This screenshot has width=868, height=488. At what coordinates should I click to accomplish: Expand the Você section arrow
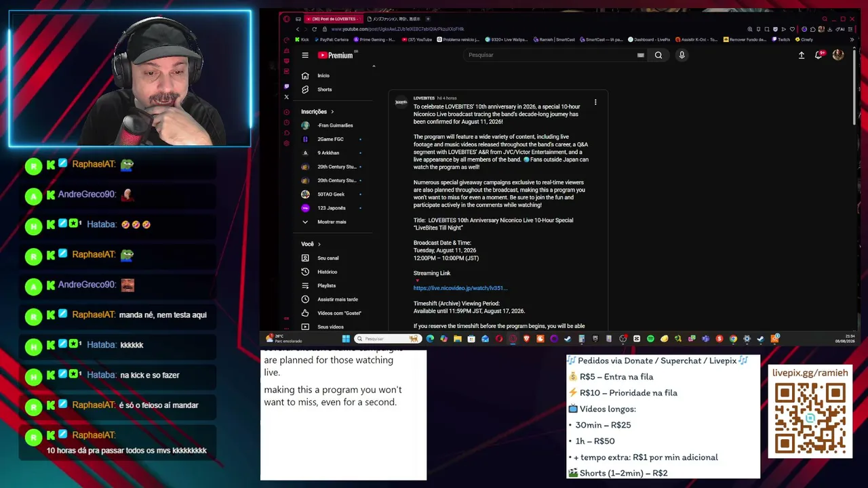pyautogui.click(x=319, y=244)
